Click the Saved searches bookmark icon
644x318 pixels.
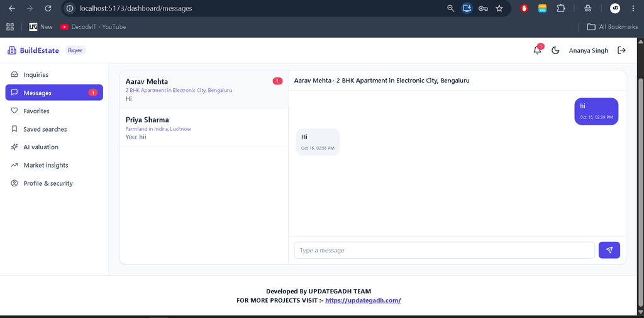pos(14,129)
